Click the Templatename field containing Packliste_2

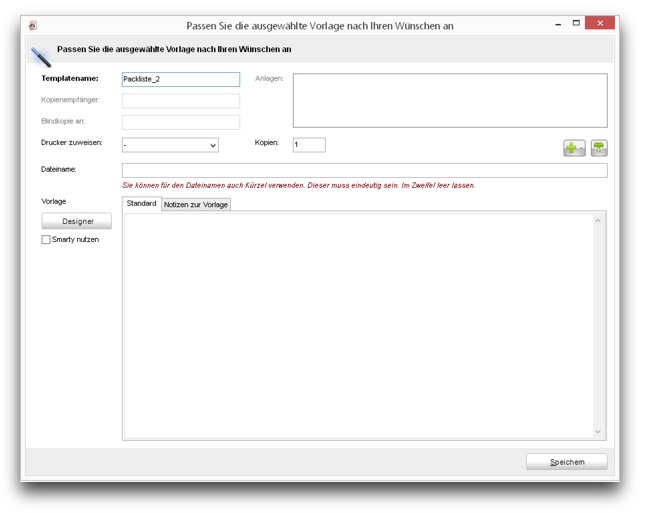click(x=181, y=79)
